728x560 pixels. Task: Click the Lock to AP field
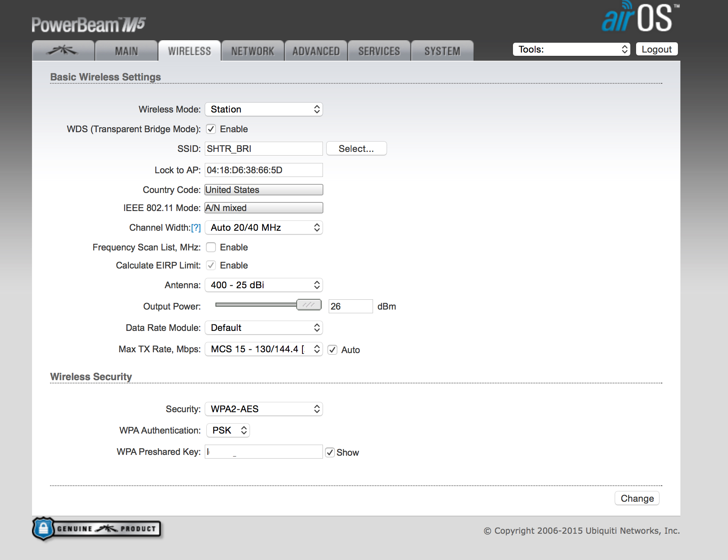pos(264,170)
